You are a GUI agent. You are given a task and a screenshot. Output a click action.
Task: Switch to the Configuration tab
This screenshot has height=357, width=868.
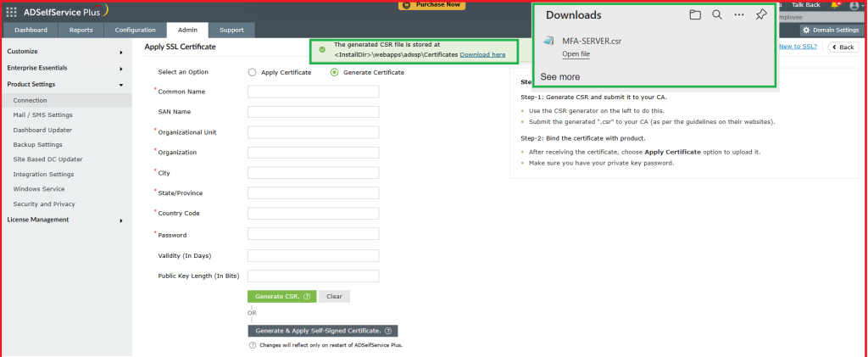[135, 30]
